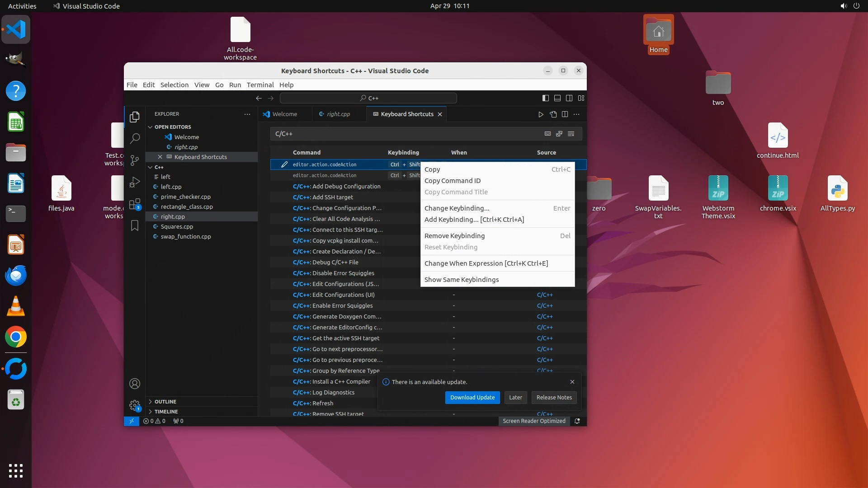Toggle Primary Side Bar layout button
Screen dimensions: 868x488
pyautogui.click(x=546, y=98)
